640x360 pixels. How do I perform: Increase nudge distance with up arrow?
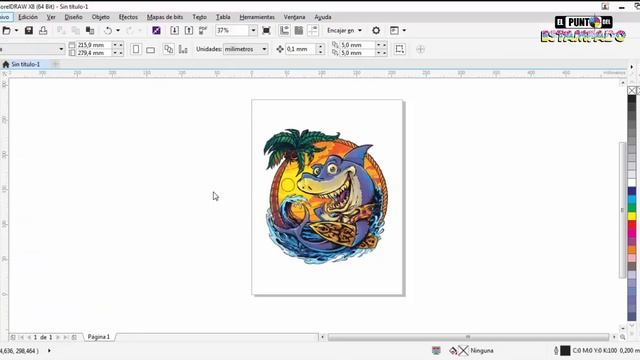coord(320,47)
